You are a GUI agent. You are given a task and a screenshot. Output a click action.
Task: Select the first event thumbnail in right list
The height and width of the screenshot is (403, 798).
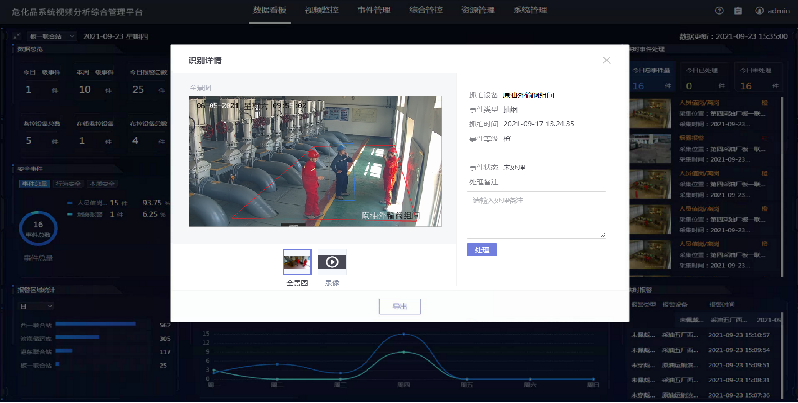coord(649,115)
